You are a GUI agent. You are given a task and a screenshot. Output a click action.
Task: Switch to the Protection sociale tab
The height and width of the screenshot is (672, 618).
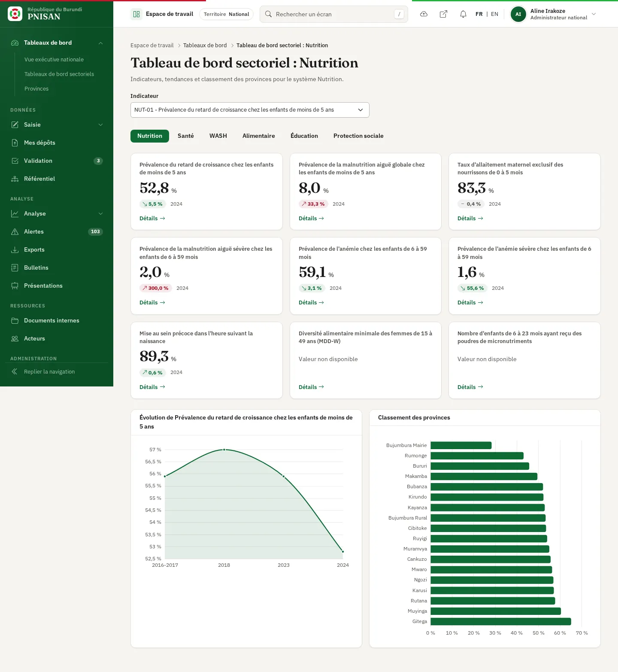(x=358, y=136)
